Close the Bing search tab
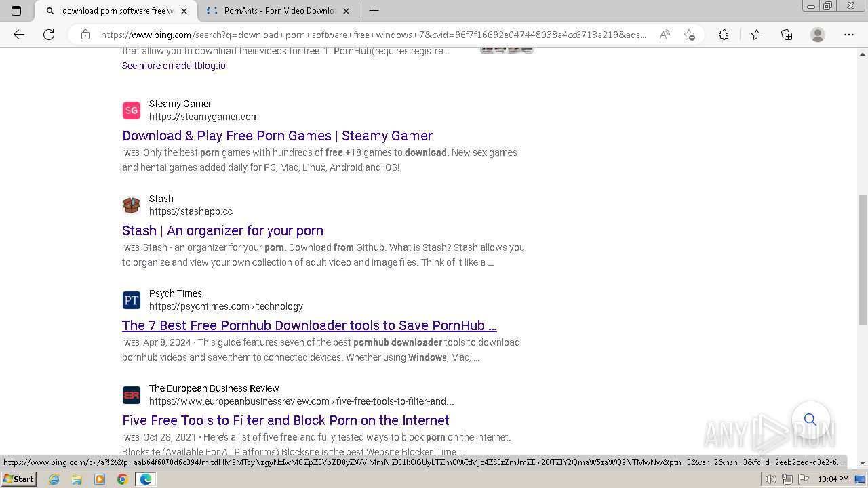The width and height of the screenshot is (868, 488). click(184, 11)
